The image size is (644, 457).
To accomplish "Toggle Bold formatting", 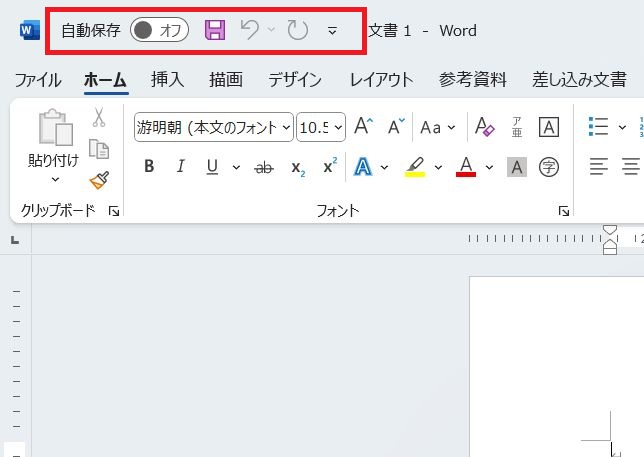I will [149, 167].
